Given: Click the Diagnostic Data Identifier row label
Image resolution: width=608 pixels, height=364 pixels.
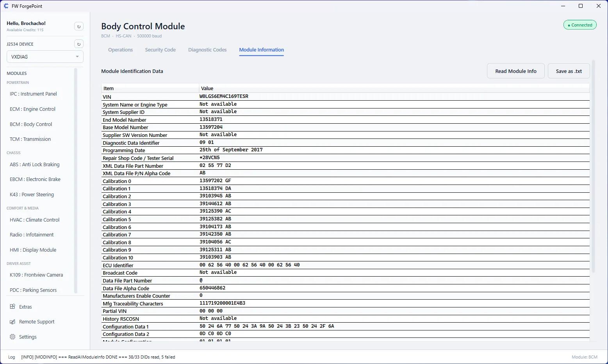Looking at the screenshot, I should (131, 143).
